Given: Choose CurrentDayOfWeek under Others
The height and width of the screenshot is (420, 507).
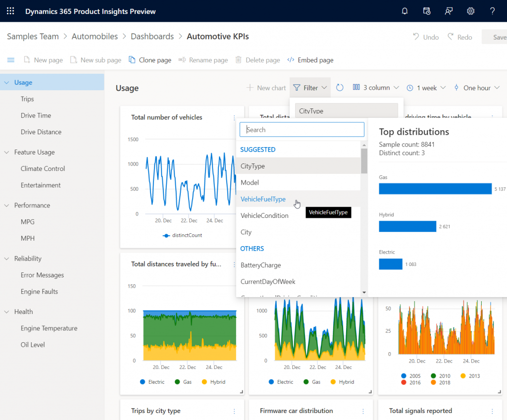Looking at the screenshot, I should (298, 281).
